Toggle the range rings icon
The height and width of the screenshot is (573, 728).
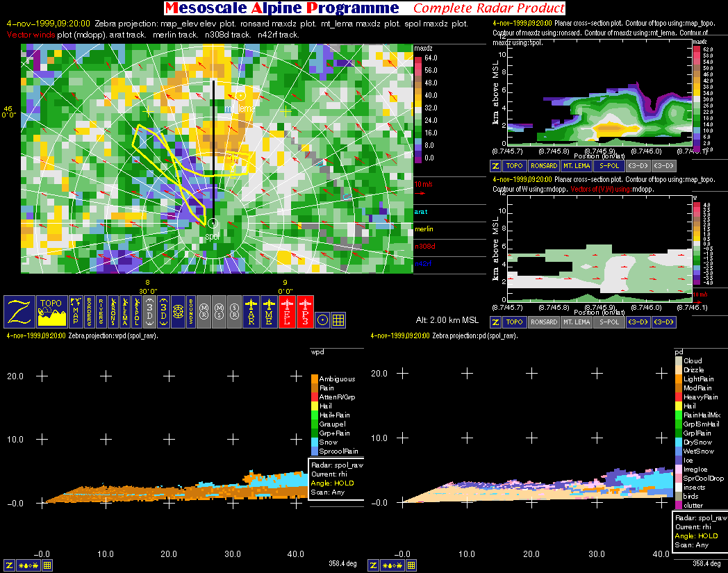tap(179, 312)
